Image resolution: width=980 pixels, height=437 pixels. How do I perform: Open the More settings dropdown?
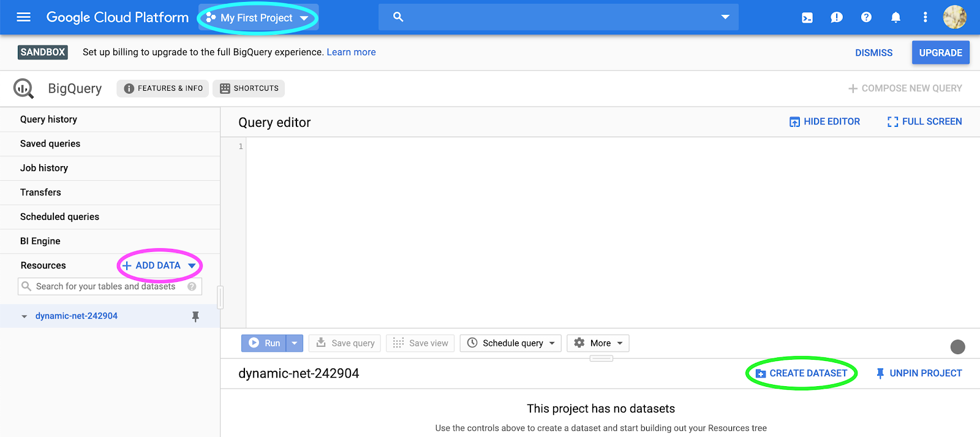click(x=598, y=343)
